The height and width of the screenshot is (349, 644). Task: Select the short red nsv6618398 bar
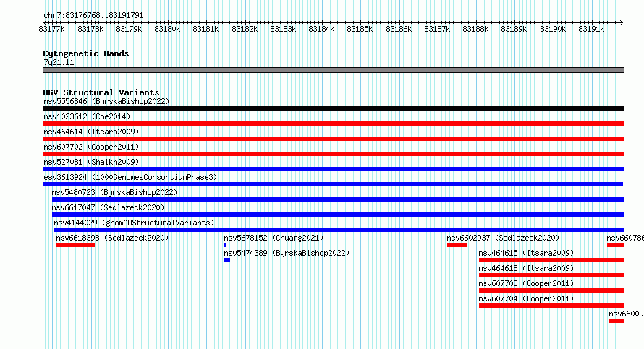click(x=75, y=245)
